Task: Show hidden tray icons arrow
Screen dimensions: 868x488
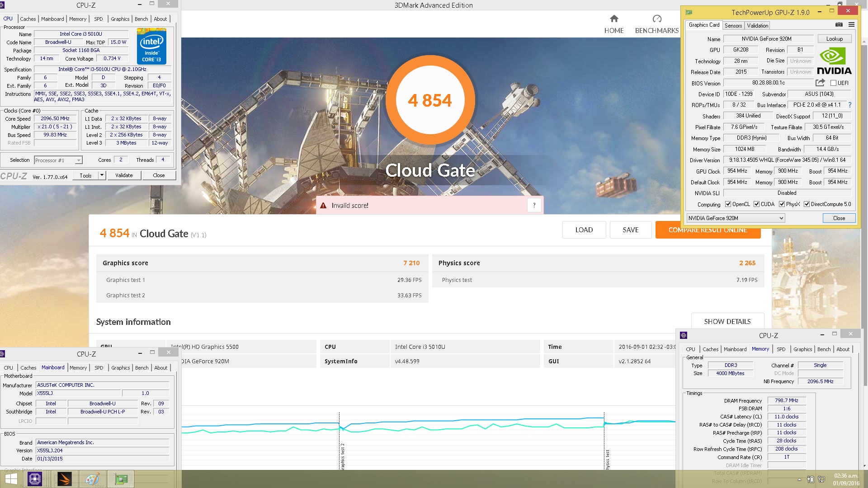Action: point(799,479)
